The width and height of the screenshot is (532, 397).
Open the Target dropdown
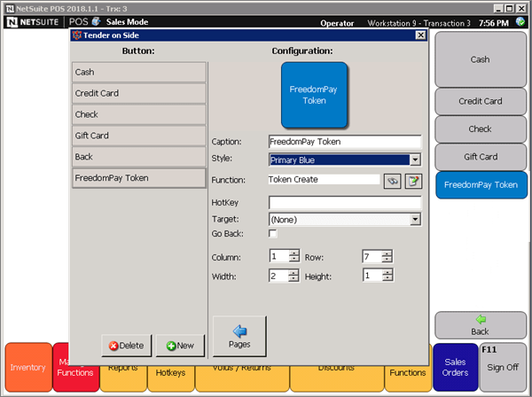click(x=415, y=219)
